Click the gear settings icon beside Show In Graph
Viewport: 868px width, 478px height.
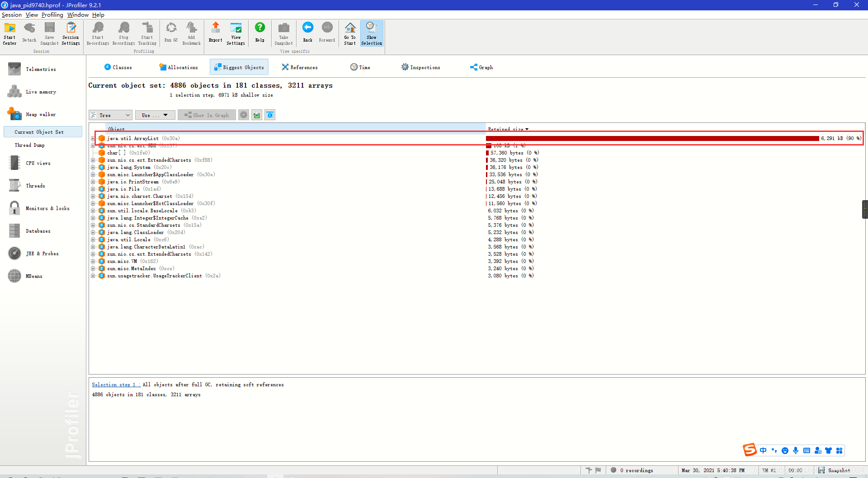tap(244, 115)
